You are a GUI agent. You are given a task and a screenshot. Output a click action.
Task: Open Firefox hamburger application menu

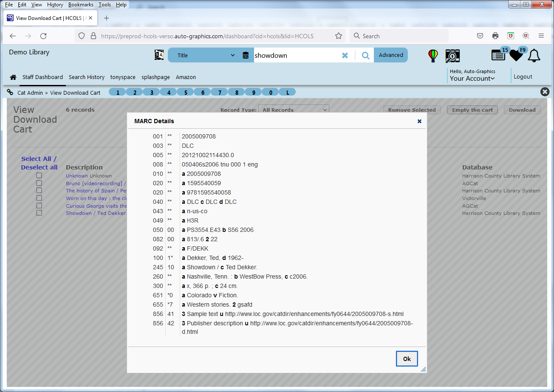click(x=541, y=36)
